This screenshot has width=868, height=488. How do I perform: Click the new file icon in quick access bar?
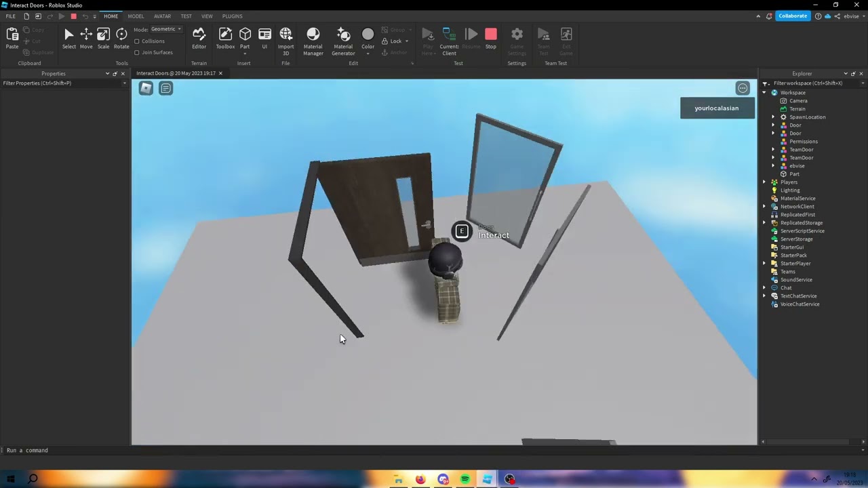coord(26,16)
